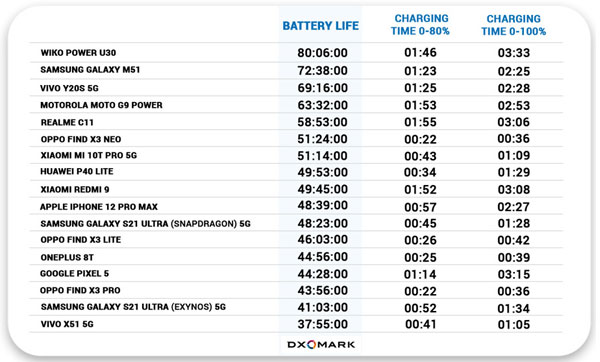Screen dimensions: 600x362
Task: Click battery life value 48:23:00
Action: (x=323, y=223)
